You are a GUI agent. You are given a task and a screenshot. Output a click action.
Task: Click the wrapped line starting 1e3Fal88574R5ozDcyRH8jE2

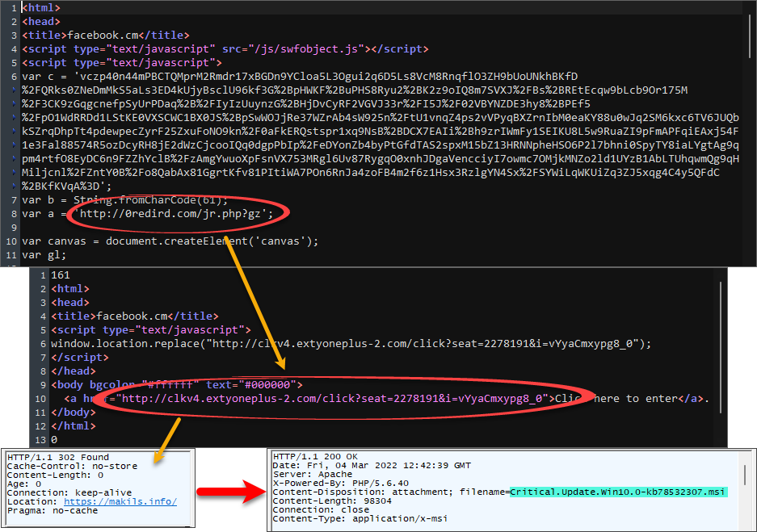pyautogui.click(x=380, y=145)
